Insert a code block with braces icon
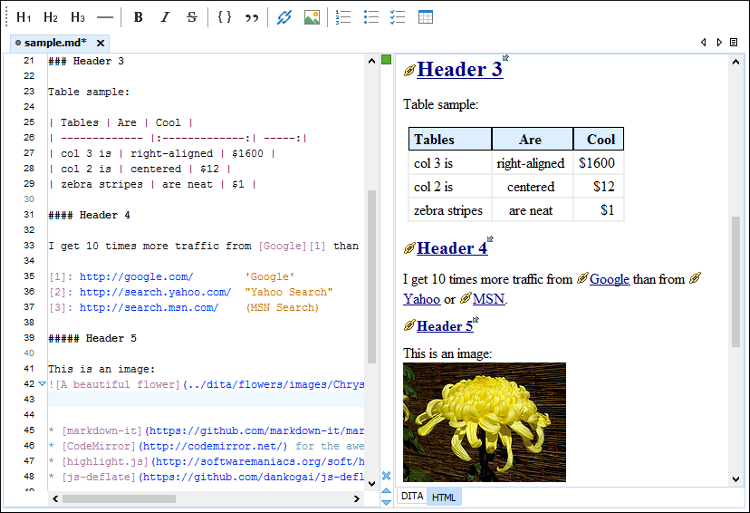Image resolution: width=750 pixels, height=513 pixels. click(x=225, y=17)
